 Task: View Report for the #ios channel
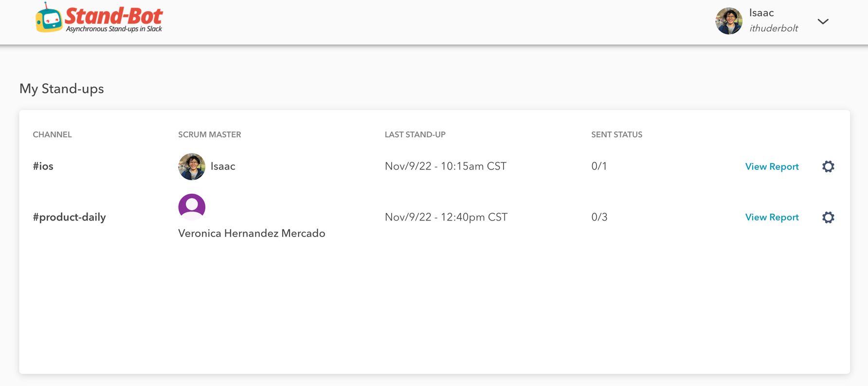point(772,166)
